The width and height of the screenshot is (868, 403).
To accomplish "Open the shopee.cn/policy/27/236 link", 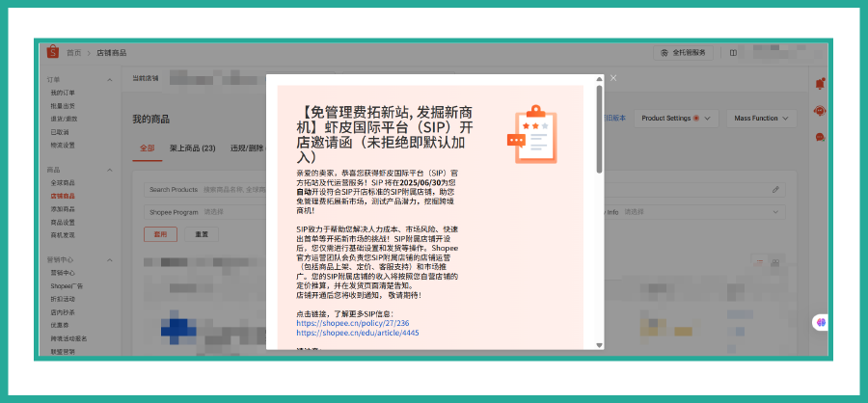I will [353, 323].
